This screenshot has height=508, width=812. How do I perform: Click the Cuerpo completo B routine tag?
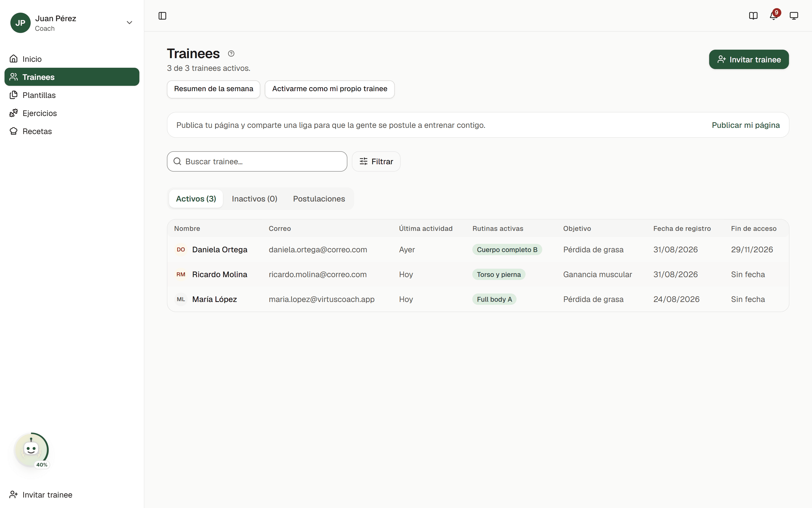[x=507, y=250]
